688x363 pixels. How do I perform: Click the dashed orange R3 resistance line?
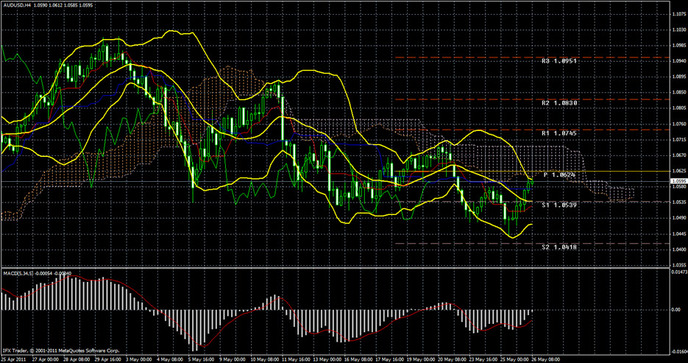pos(532,58)
